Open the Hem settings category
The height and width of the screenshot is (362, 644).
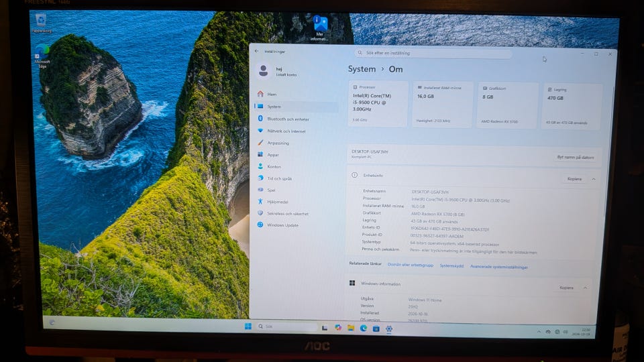[296, 94]
